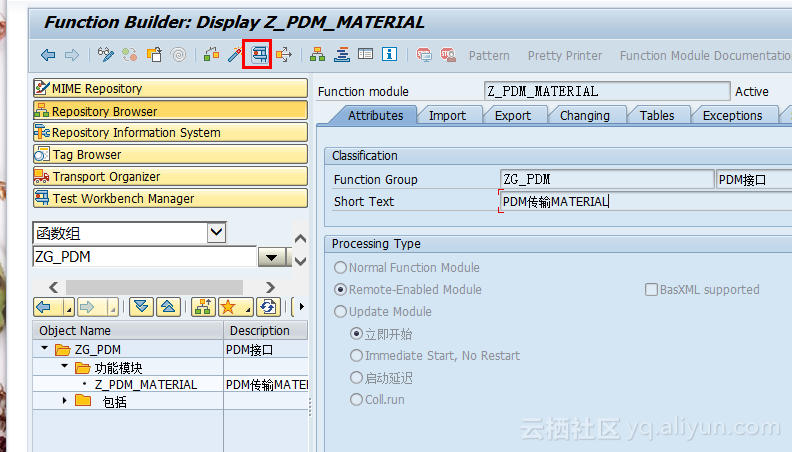
Task: Switch to the Import tab
Action: click(x=448, y=116)
